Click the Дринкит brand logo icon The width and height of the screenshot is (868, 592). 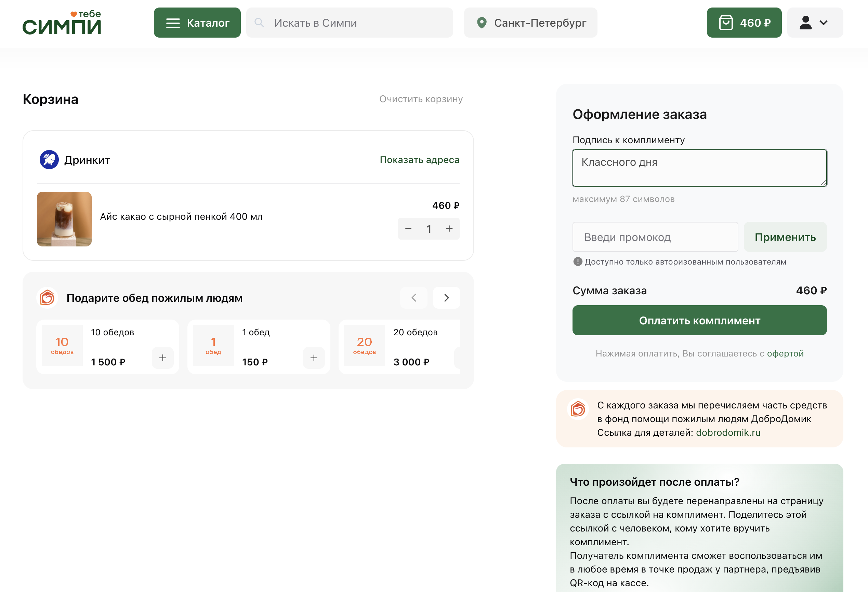pos(49,160)
